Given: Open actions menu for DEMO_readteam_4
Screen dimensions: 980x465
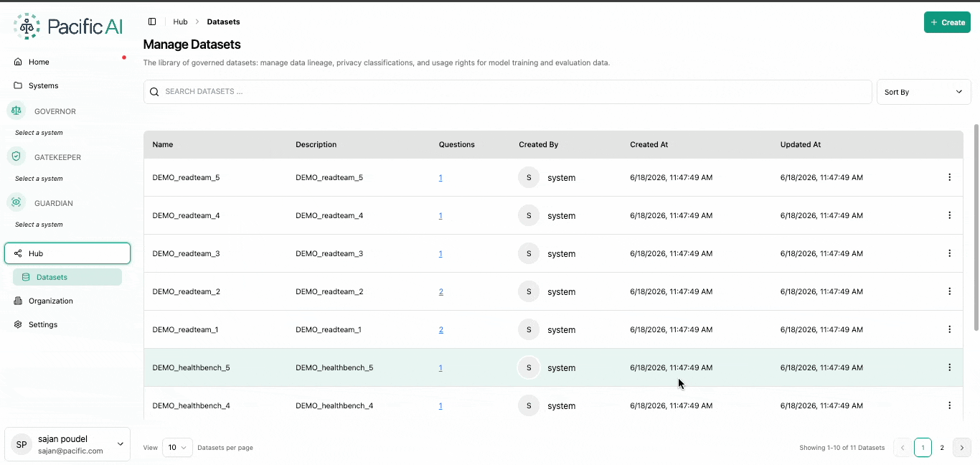Looking at the screenshot, I should tap(949, 215).
